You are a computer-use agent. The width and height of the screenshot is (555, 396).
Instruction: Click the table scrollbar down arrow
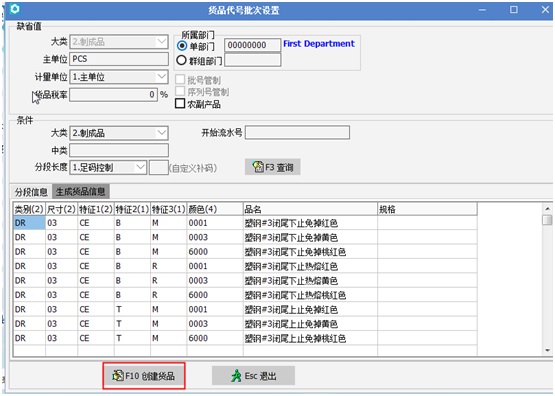pos(547,350)
